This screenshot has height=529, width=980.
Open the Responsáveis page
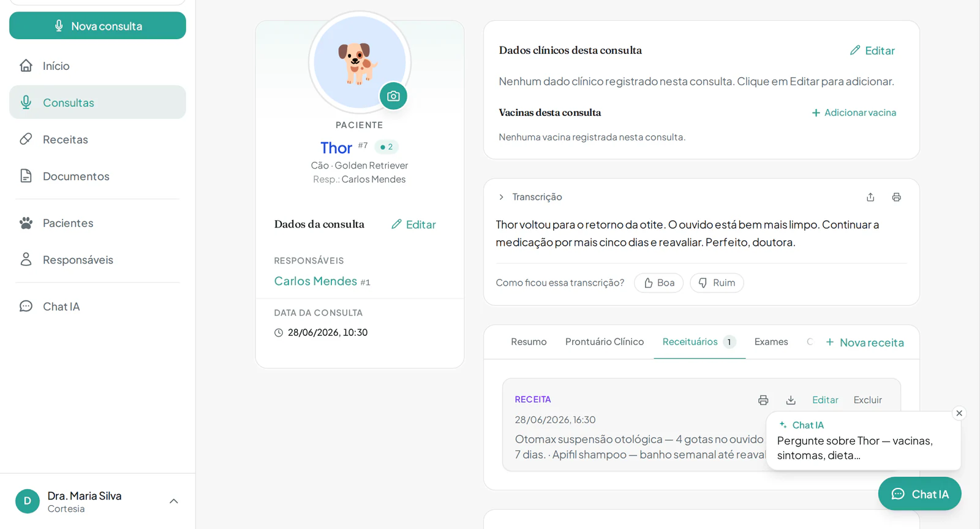[97, 260]
